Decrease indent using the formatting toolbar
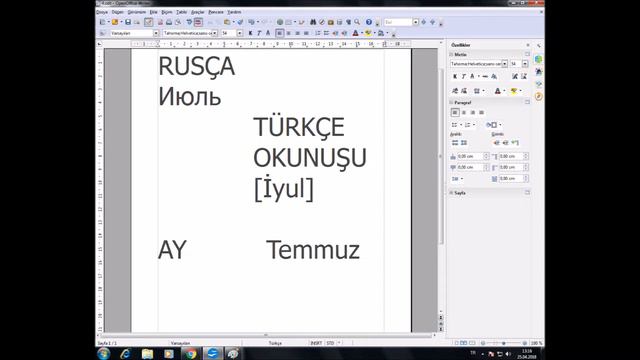This screenshot has width=640, height=360. click(335, 33)
